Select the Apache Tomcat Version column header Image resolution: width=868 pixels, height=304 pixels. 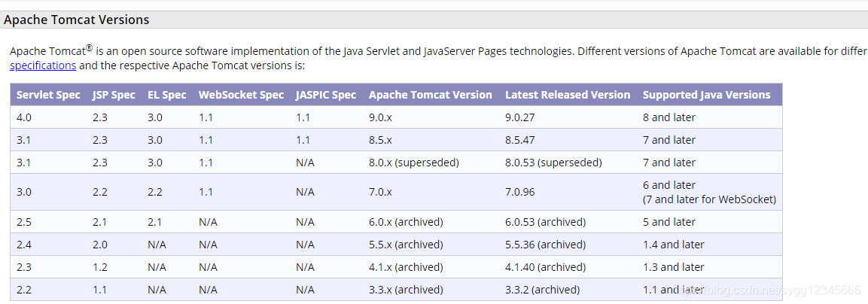(430, 95)
